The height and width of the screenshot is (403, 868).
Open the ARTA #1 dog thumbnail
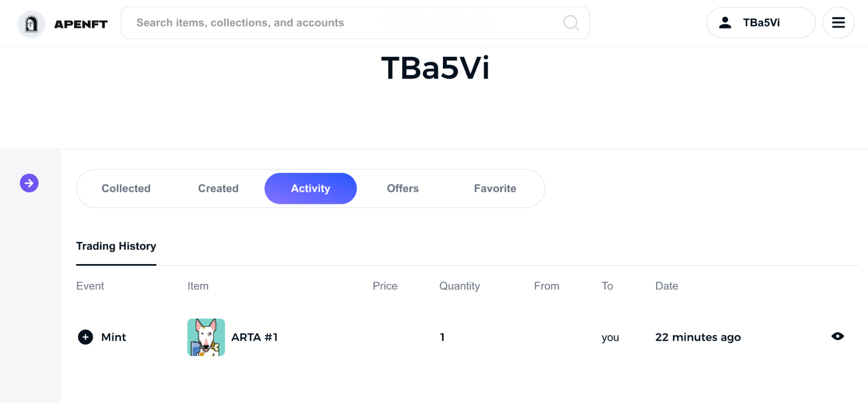click(206, 337)
